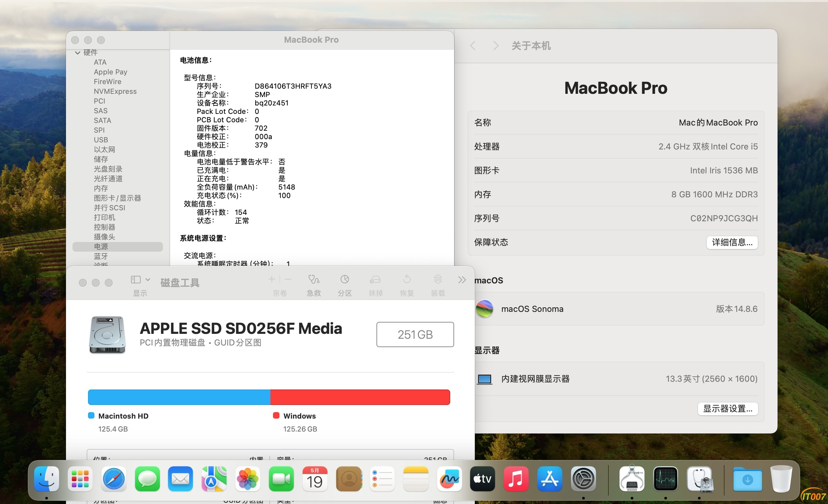Image resolution: width=828 pixels, height=504 pixels.
Task: Open Disk Utility icon in Dock
Action: pyautogui.click(x=700, y=479)
